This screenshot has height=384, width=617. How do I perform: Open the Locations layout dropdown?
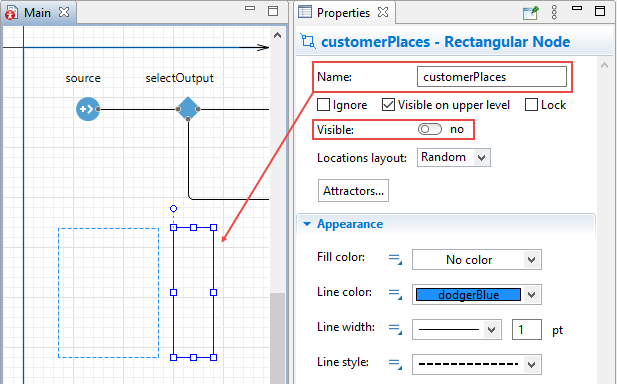(454, 157)
